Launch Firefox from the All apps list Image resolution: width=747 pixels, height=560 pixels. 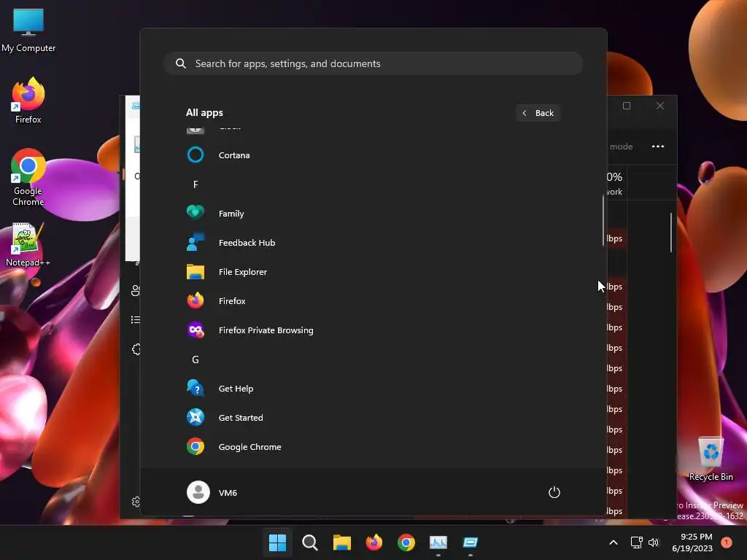(373, 301)
